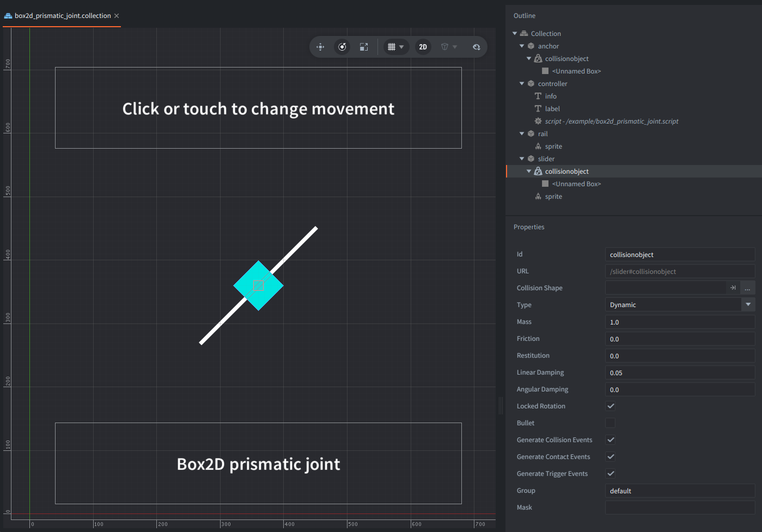Select the label item under controller
Viewport: 762px width, 532px height.
point(552,109)
